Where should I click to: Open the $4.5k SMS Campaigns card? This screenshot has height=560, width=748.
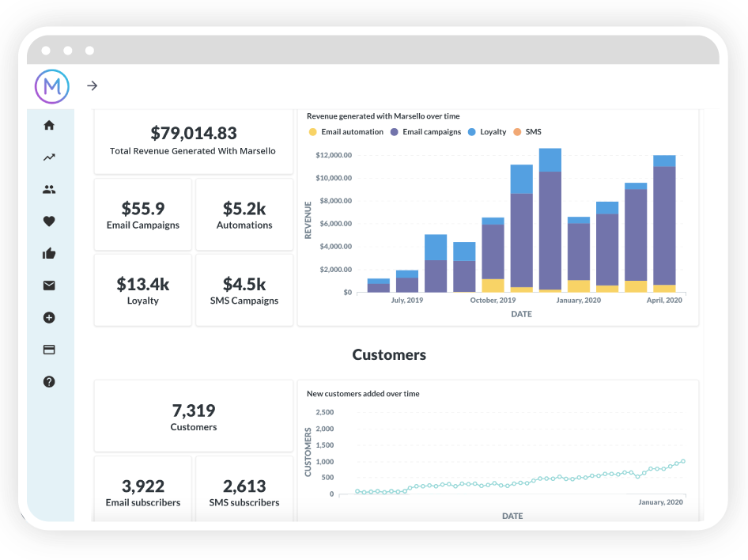tap(244, 289)
